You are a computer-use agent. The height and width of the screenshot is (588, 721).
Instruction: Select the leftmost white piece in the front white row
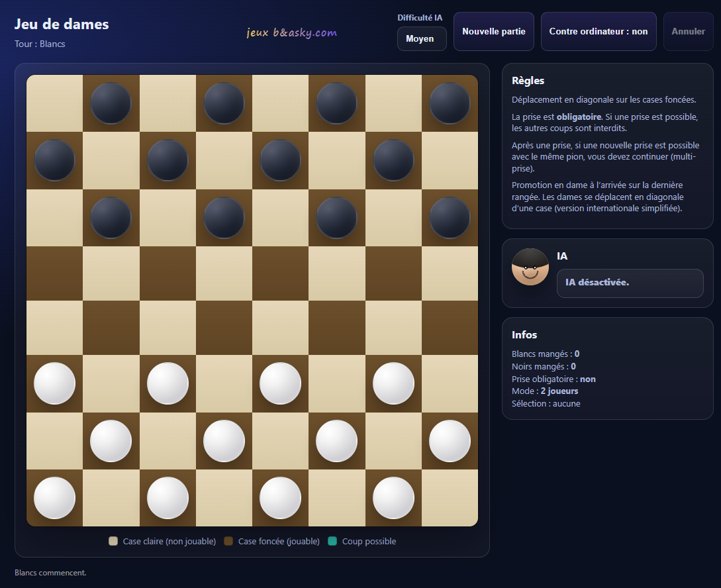point(54,383)
